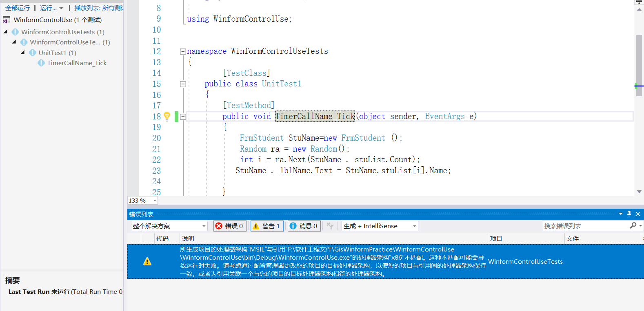The image size is (644, 311).
Task: Select the TimerCallName_Tick test item
Action: tap(77, 63)
